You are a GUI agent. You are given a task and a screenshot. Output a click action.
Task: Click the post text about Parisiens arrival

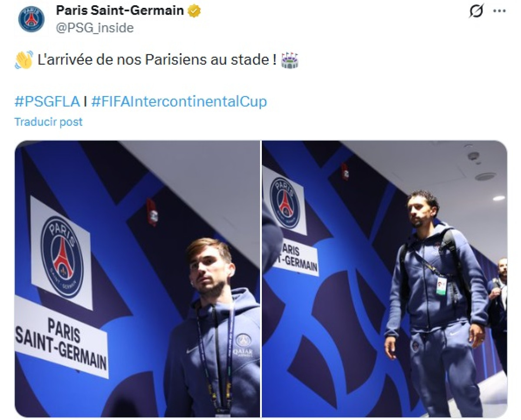click(x=157, y=60)
